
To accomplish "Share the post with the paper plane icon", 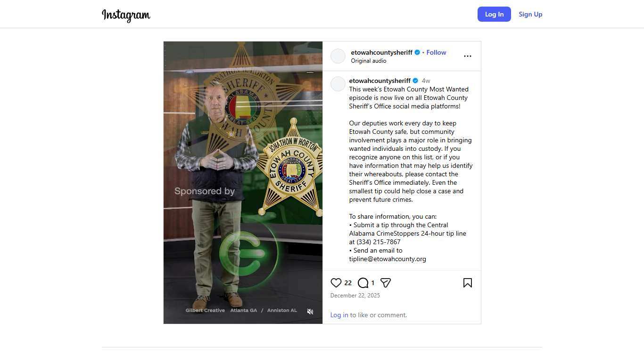I will [386, 283].
